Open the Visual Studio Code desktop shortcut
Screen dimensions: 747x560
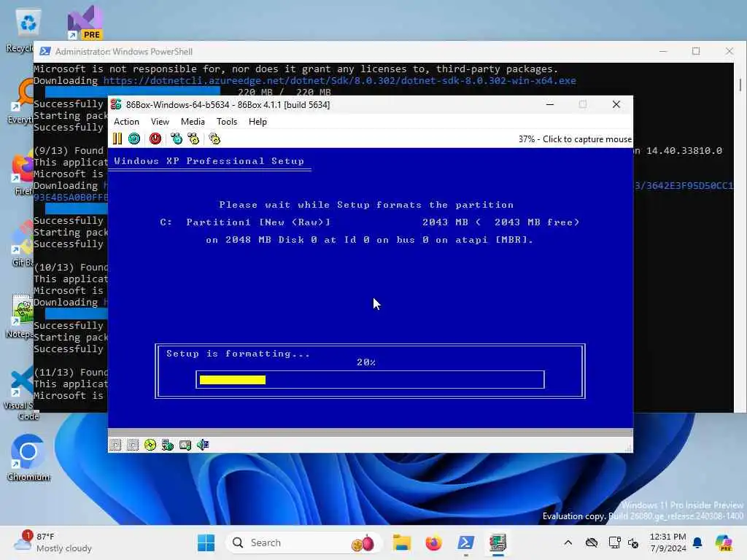pyautogui.click(x=21, y=394)
